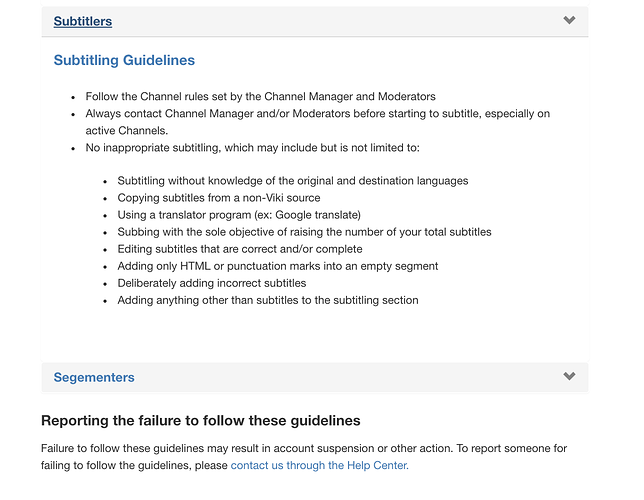Select the Deliberately adding incorrect subtitles item
Image resolution: width=644 pixels, height=500 pixels.
[212, 283]
